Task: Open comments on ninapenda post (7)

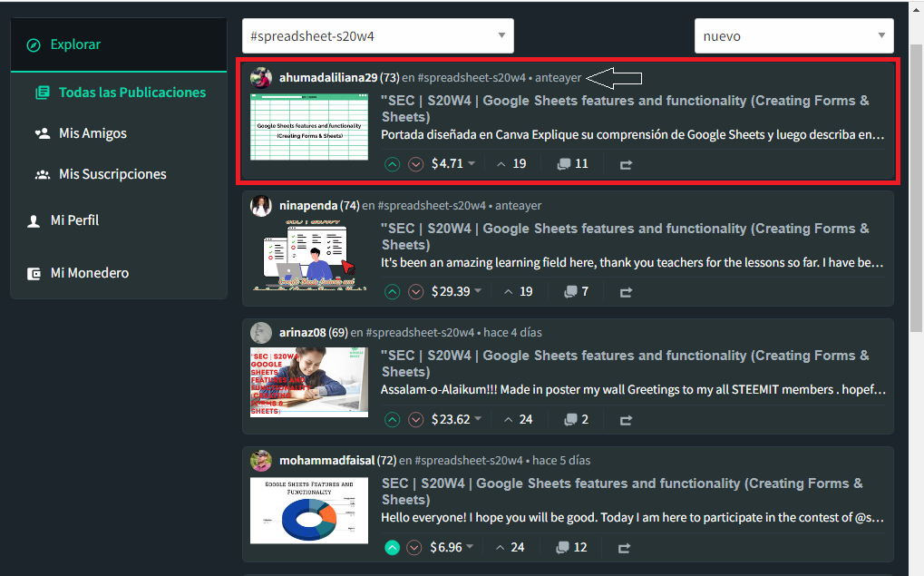Action: tap(577, 292)
